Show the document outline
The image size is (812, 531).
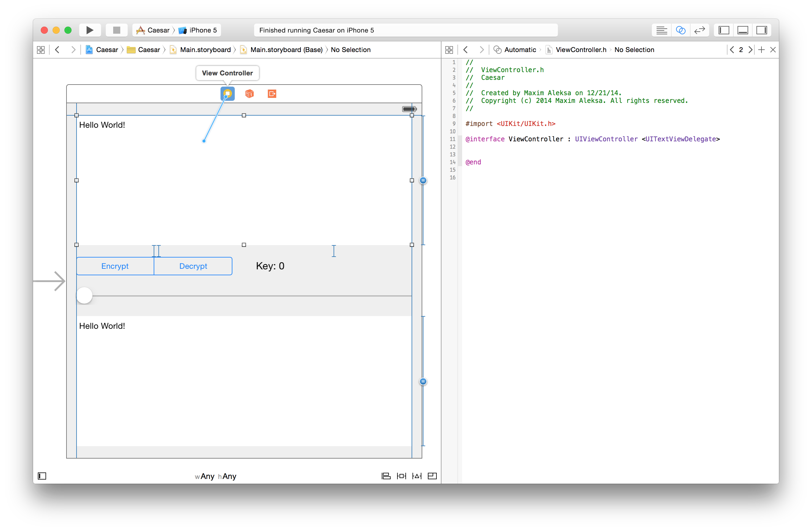(x=42, y=476)
